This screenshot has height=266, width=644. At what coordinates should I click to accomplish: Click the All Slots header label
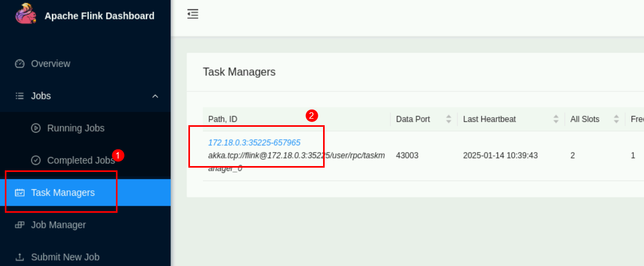(585, 119)
